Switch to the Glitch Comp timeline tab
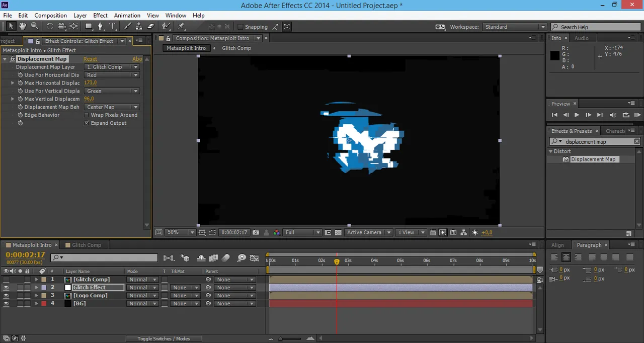Screen dimensions: 644x343 [x=87, y=245]
